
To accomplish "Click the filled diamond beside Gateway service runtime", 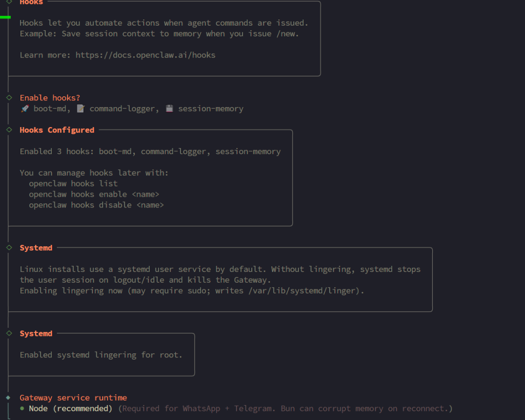I will [8, 397].
